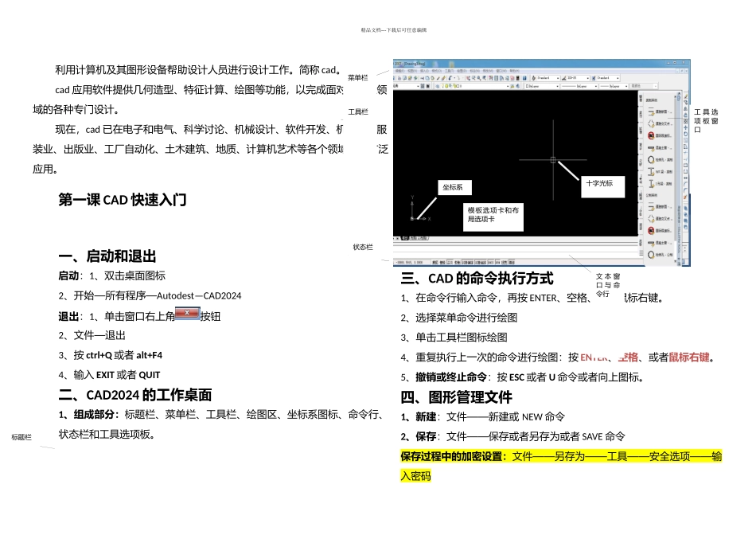Click the red close button image in the text
This screenshot has width=756, height=535.
[x=187, y=313]
